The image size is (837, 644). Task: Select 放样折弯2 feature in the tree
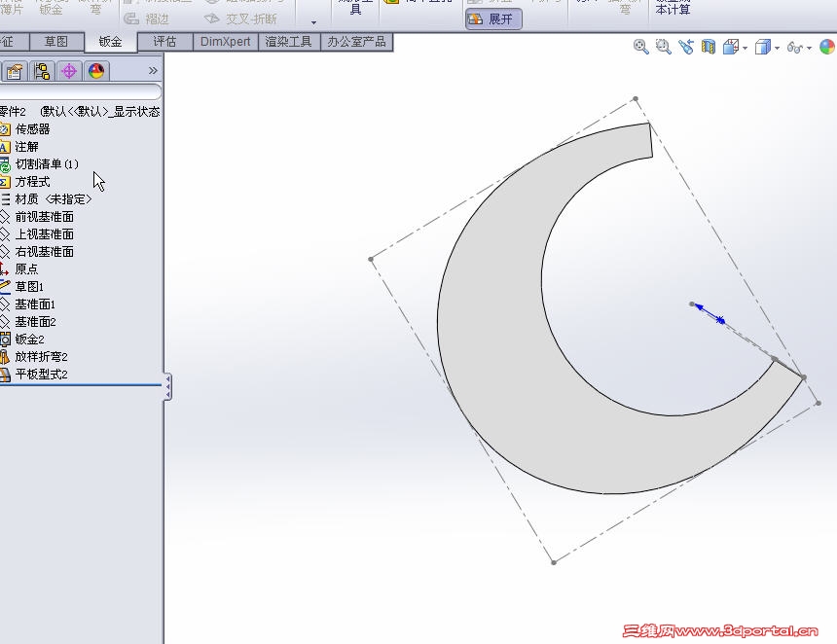[x=41, y=356]
